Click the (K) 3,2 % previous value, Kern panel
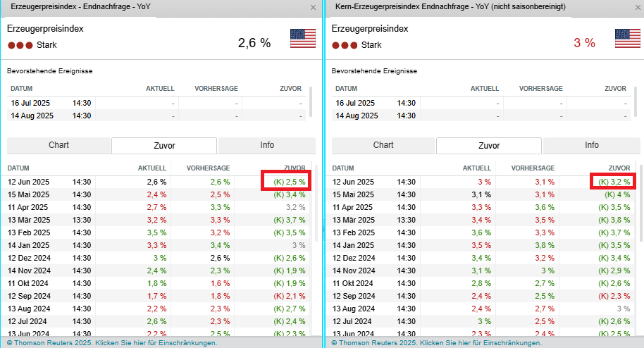Screen dimensions: 644x348 click(x=614, y=182)
